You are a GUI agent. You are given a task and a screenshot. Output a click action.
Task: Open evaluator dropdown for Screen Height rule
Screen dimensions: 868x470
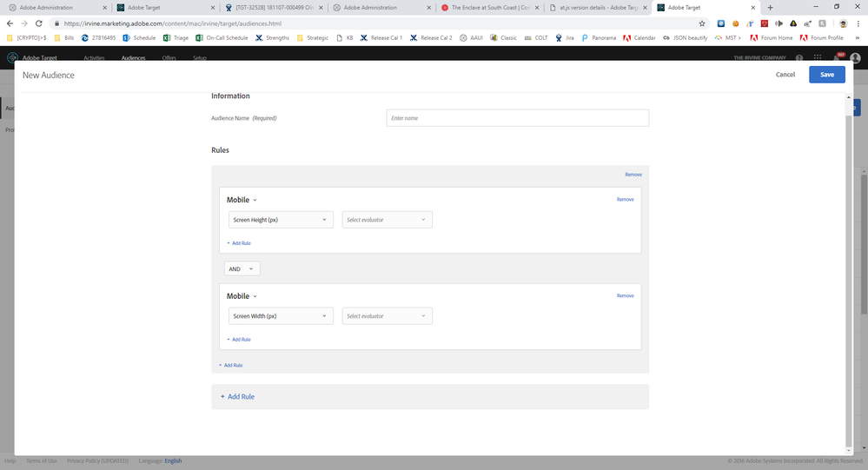[387, 220]
